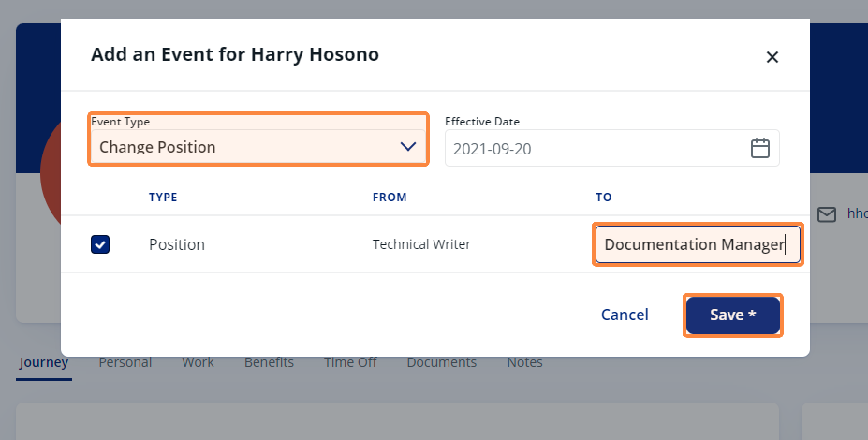Open the Documents tab
The image size is (868, 440).
[441, 362]
